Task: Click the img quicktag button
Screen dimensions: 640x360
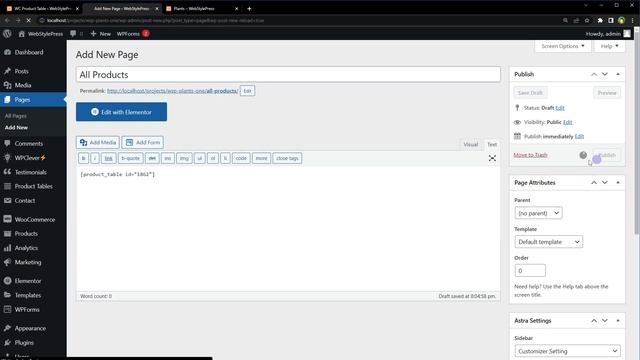Action: coord(184,158)
